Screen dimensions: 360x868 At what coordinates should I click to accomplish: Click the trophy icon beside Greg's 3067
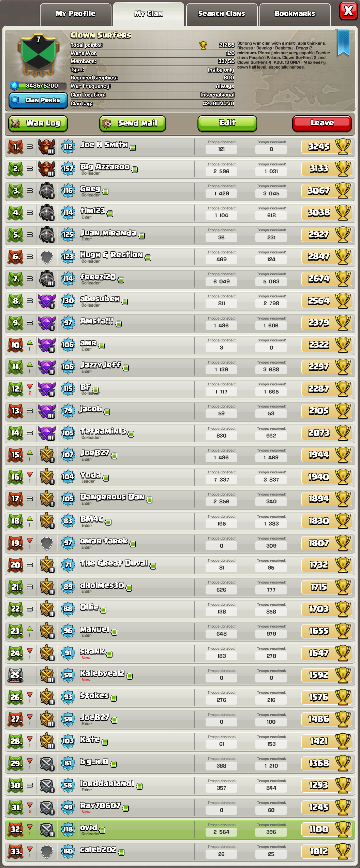tap(343, 191)
